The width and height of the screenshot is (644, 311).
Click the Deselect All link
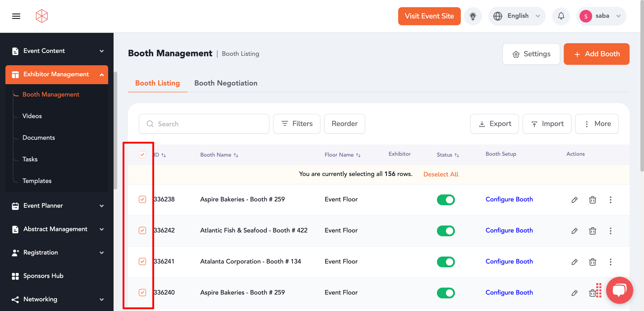[x=441, y=174]
